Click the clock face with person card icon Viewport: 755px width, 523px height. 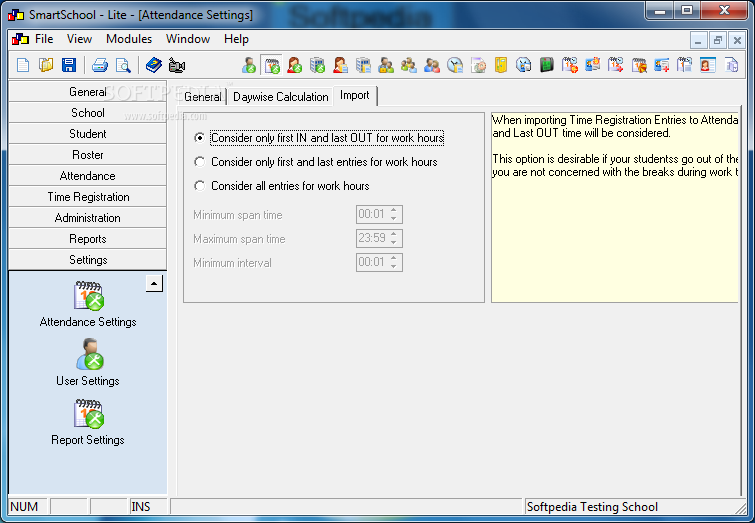(x=523, y=65)
